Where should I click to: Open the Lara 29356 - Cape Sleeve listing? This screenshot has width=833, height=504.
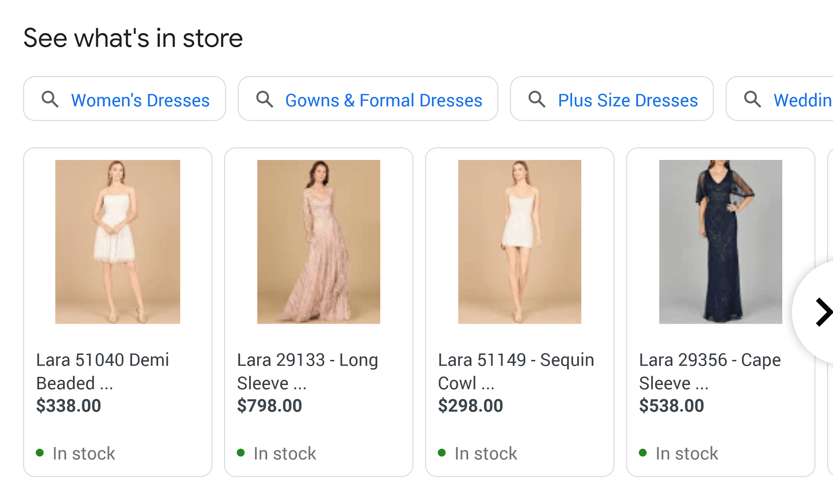click(709, 371)
